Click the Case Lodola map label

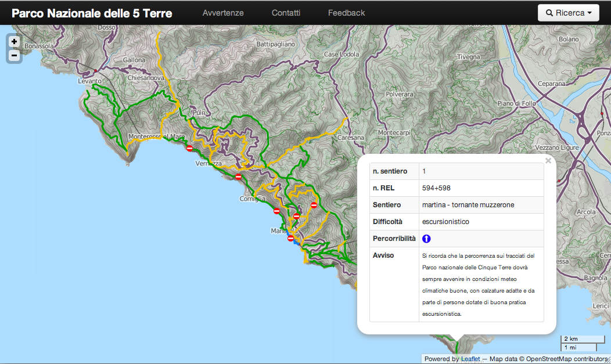click(342, 54)
